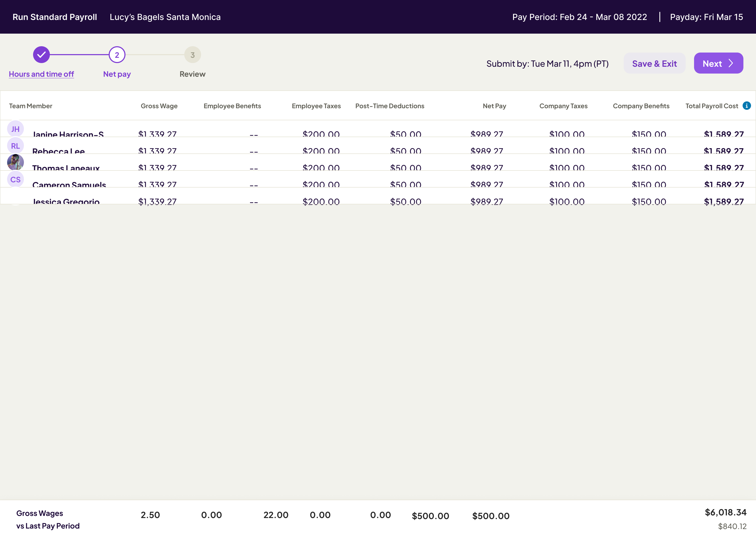756x538 pixels.
Task: Click the Employee Taxes column header
Action: click(316, 106)
